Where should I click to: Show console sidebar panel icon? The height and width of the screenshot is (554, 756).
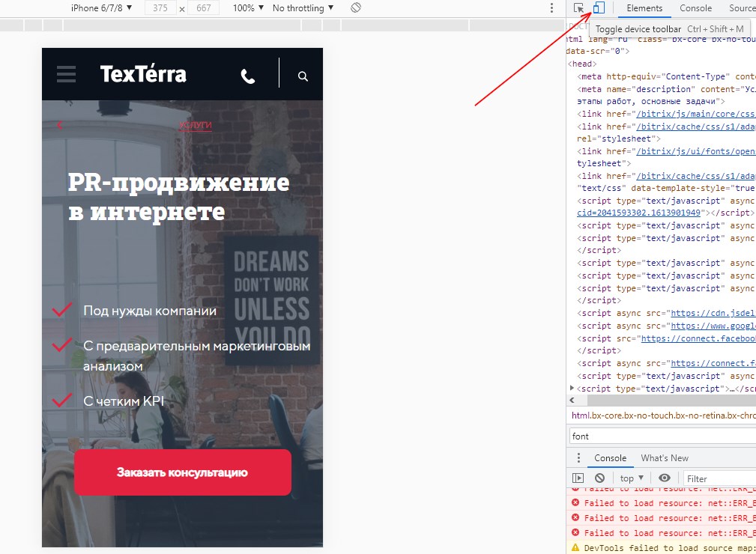click(x=578, y=478)
